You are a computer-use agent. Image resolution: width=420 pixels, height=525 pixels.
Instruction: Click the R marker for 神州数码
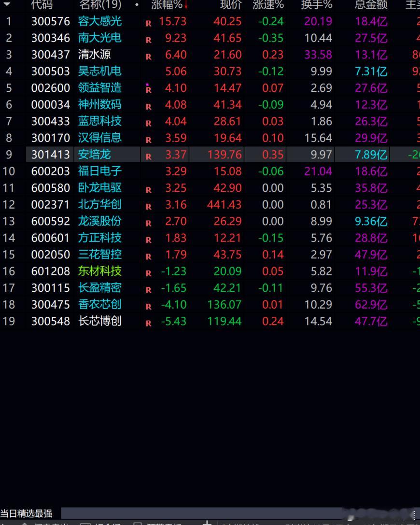coord(149,107)
